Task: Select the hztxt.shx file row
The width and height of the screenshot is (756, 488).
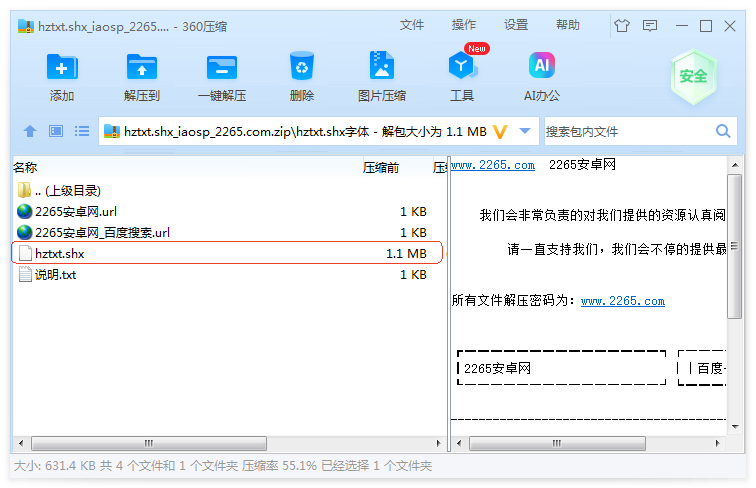Action: pyautogui.click(x=227, y=253)
